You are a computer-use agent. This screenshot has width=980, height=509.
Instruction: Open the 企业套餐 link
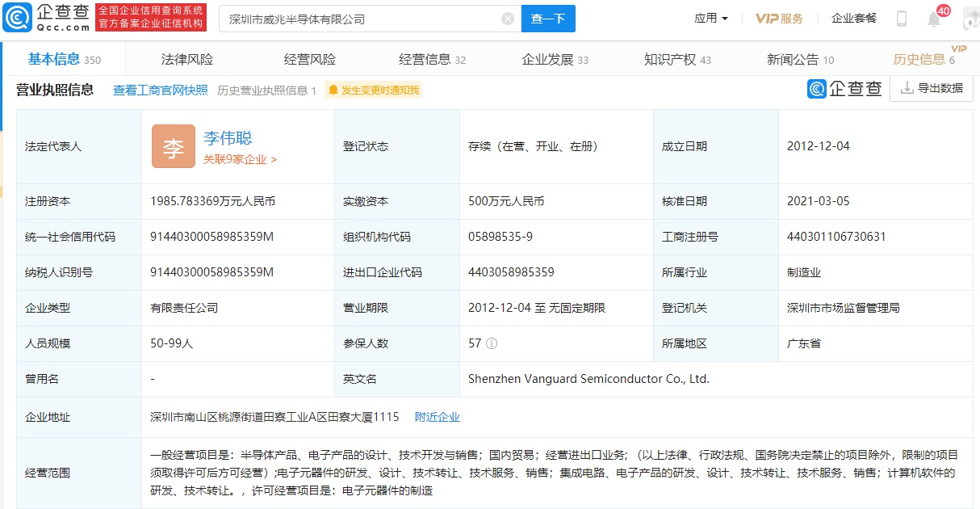[x=854, y=18]
